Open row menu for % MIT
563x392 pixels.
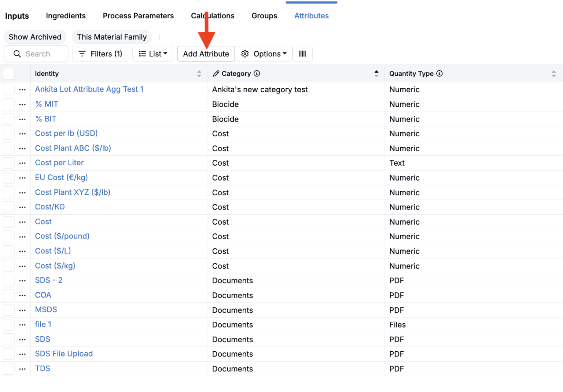[22, 104]
